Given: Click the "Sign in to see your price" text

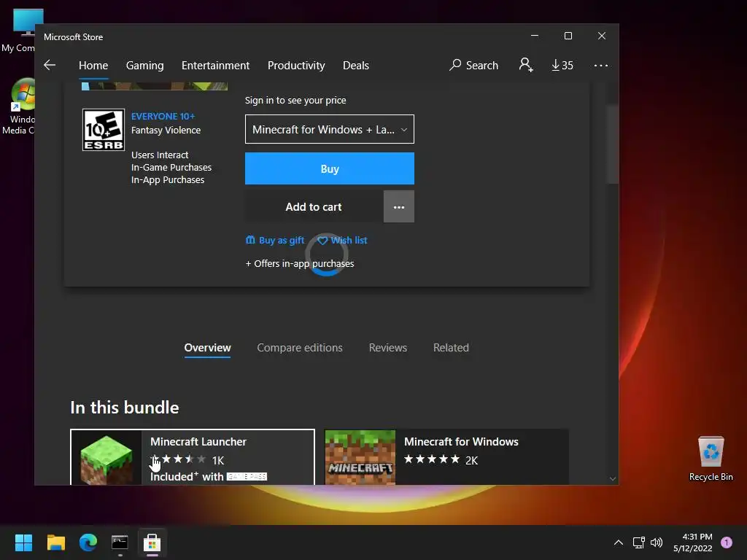Looking at the screenshot, I should pos(295,101).
